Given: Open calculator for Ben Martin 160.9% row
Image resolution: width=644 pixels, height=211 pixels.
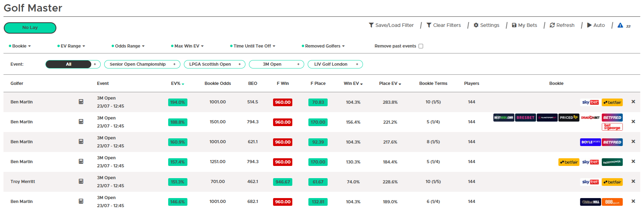Looking at the screenshot, I should [81, 142].
